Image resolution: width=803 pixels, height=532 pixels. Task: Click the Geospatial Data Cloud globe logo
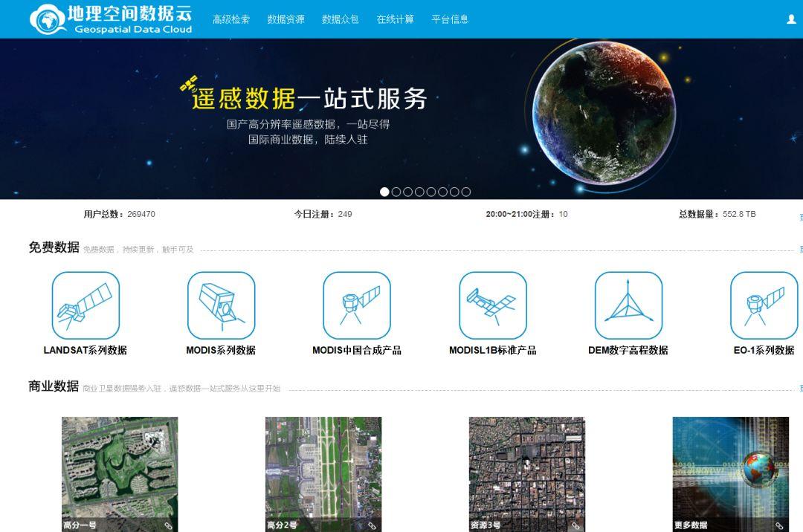47,20
